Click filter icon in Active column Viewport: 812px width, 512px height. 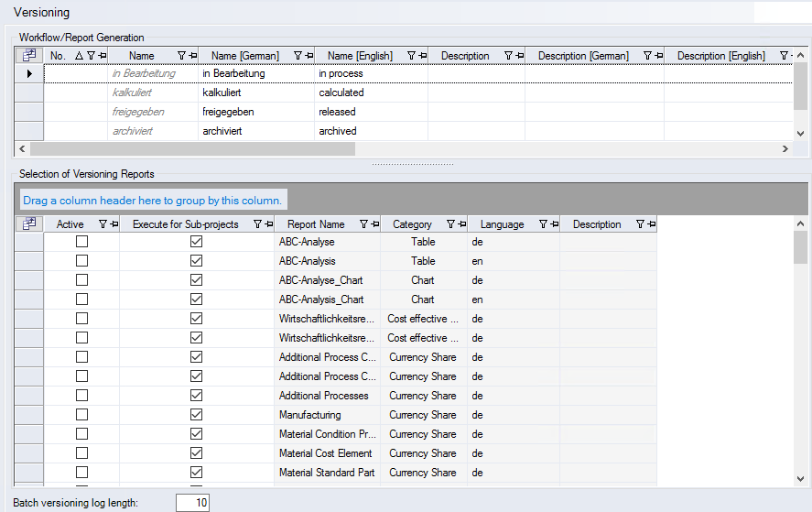coord(102,224)
